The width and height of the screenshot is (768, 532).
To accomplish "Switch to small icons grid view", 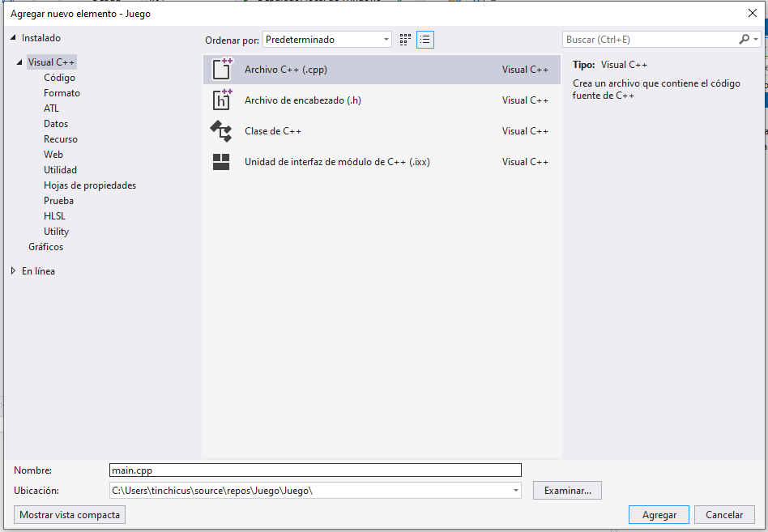I will (x=406, y=40).
